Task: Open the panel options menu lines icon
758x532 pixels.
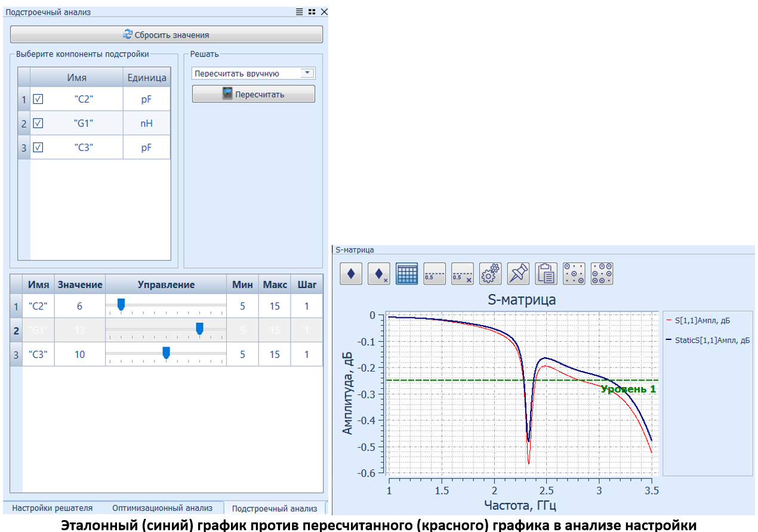Action: 300,12
